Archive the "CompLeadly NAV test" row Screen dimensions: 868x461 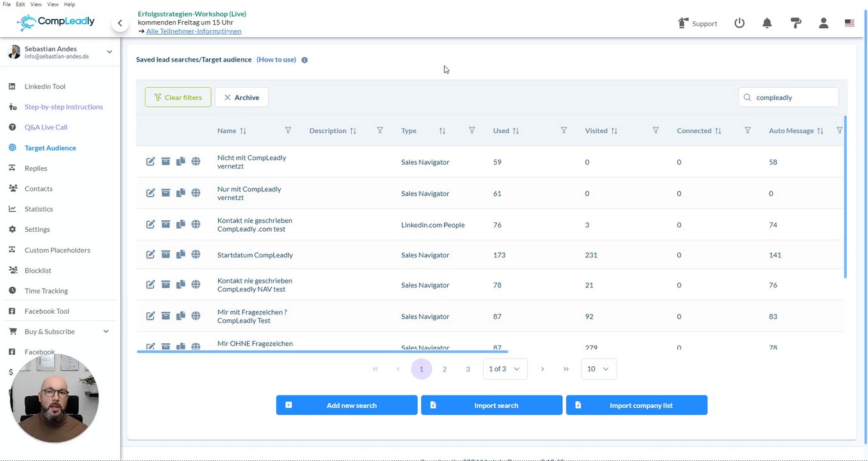pyautogui.click(x=166, y=285)
